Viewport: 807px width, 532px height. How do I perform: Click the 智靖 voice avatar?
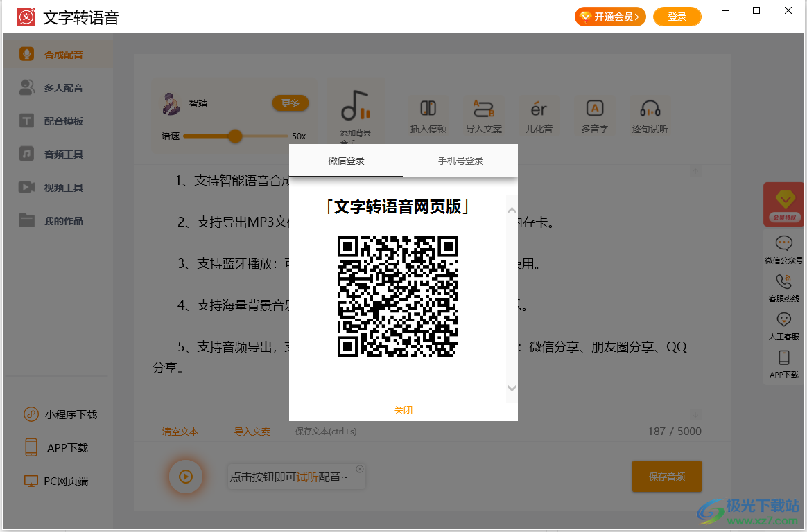click(x=171, y=103)
